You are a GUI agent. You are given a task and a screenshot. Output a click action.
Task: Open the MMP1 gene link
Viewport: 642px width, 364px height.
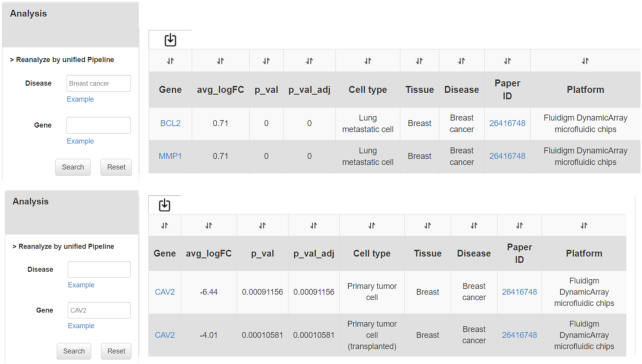click(x=170, y=156)
